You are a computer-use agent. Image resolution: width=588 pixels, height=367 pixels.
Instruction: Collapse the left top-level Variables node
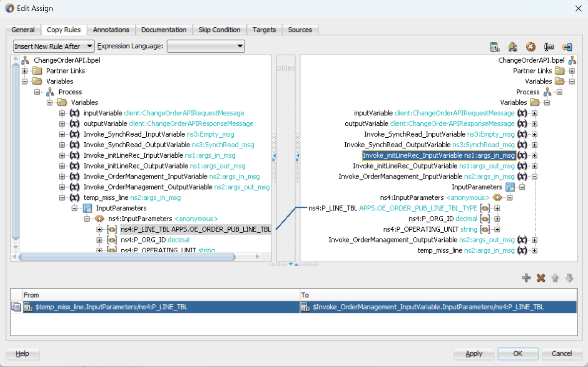point(25,82)
